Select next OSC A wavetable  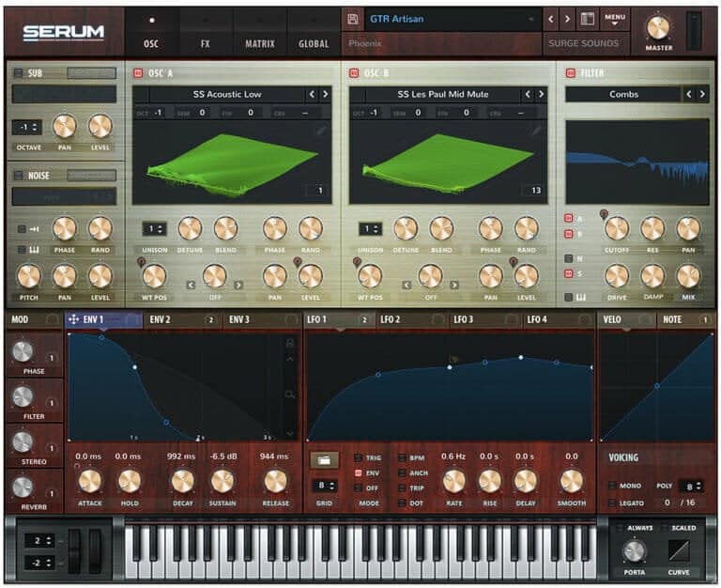[x=325, y=94]
